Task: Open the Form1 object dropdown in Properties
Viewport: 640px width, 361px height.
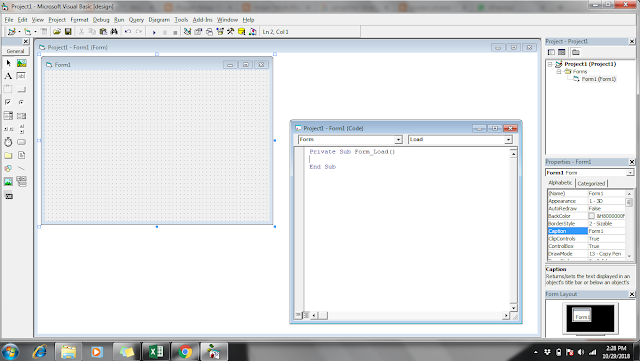Action: pyautogui.click(x=630, y=173)
